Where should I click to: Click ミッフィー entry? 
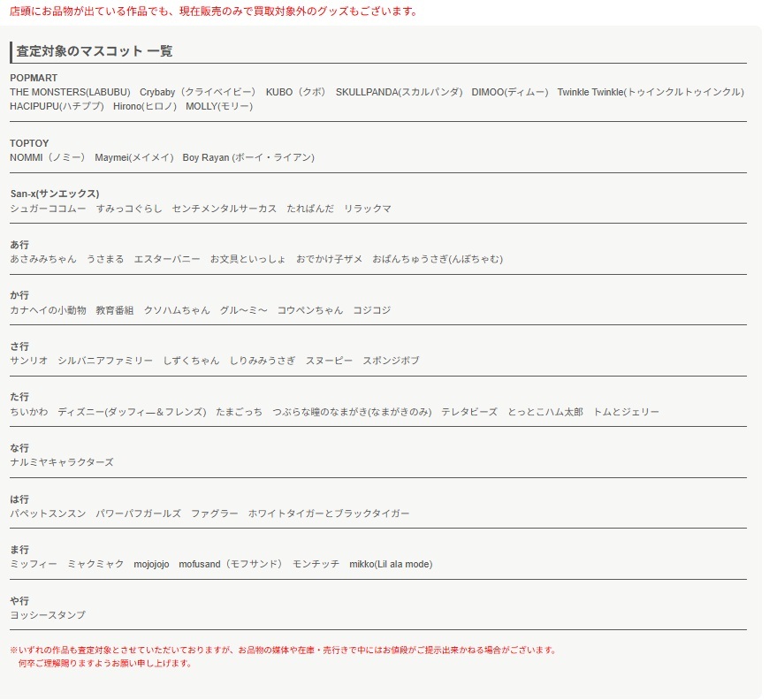(34, 564)
